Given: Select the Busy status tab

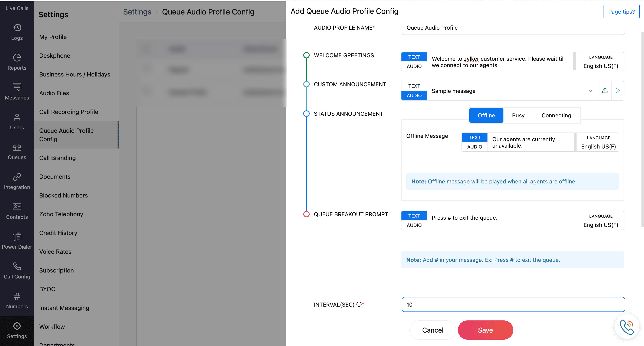Looking at the screenshot, I should tap(518, 115).
